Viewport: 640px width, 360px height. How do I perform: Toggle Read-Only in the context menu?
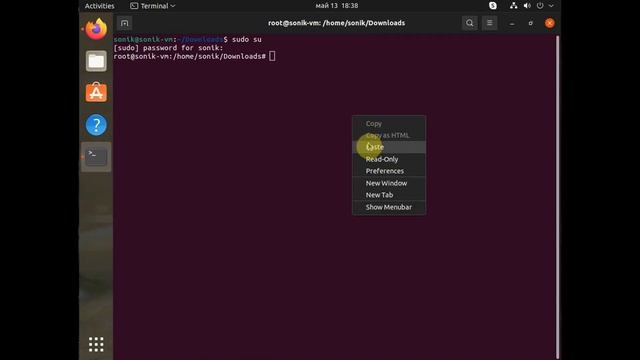389,159
